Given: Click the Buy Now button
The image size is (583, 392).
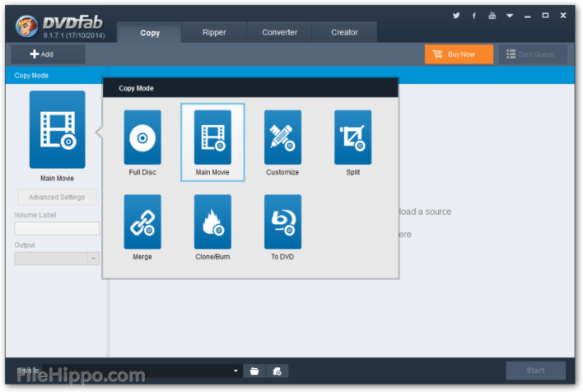Looking at the screenshot, I should pyautogui.click(x=459, y=54).
